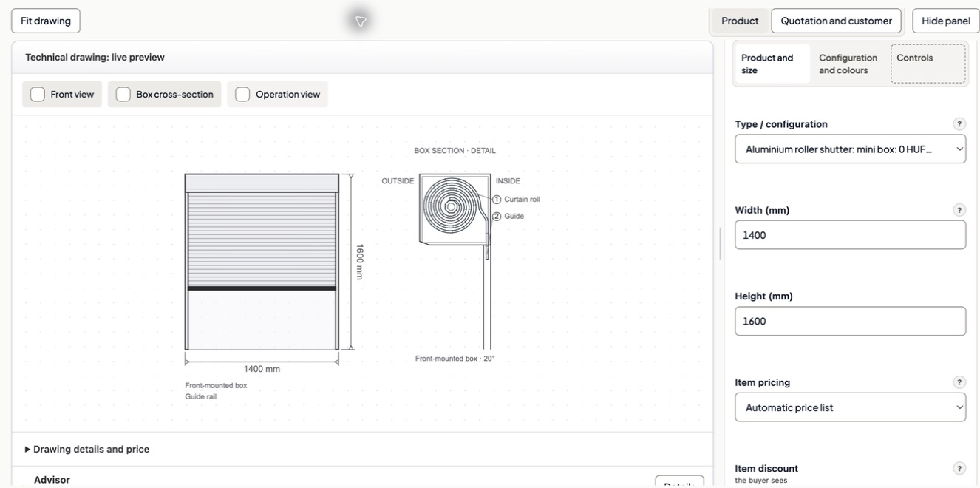Select the Controls tab
Viewport: 980px width, 488px height.
pyautogui.click(x=928, y=64)
